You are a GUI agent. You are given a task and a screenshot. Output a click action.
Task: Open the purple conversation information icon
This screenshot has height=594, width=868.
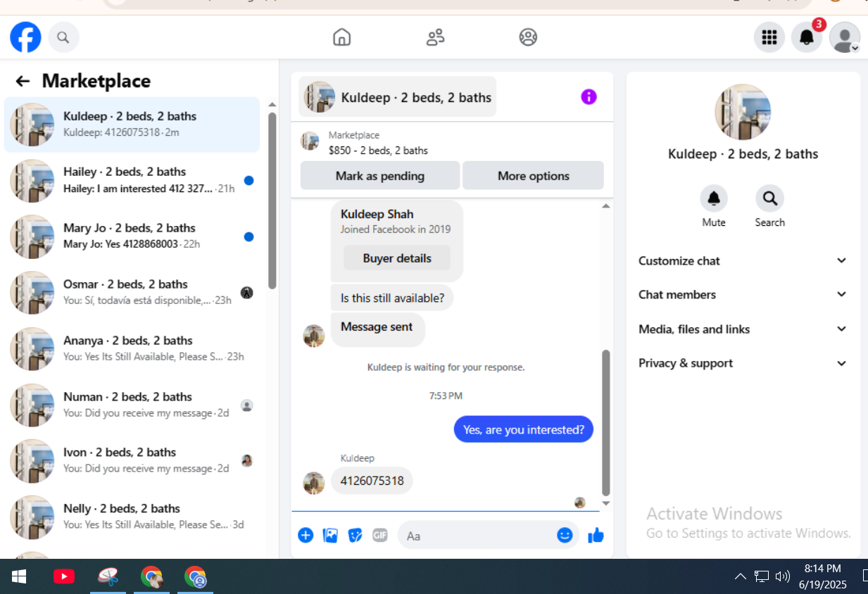[x=589, y=97]
